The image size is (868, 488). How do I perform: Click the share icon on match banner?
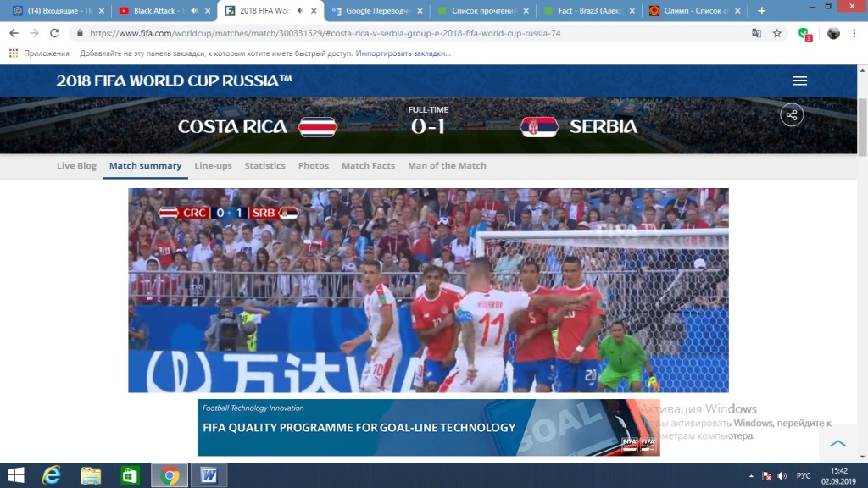pos(792,115)
